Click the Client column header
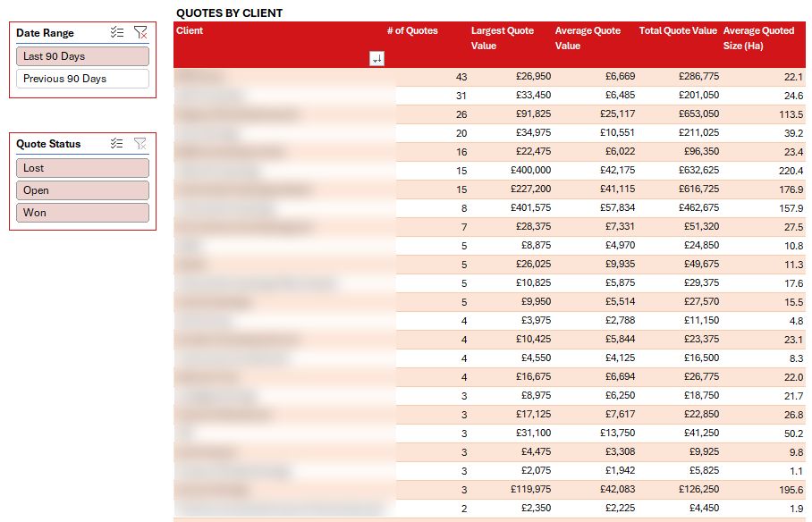This screenshot has height=522, width=812. point(190,30)
